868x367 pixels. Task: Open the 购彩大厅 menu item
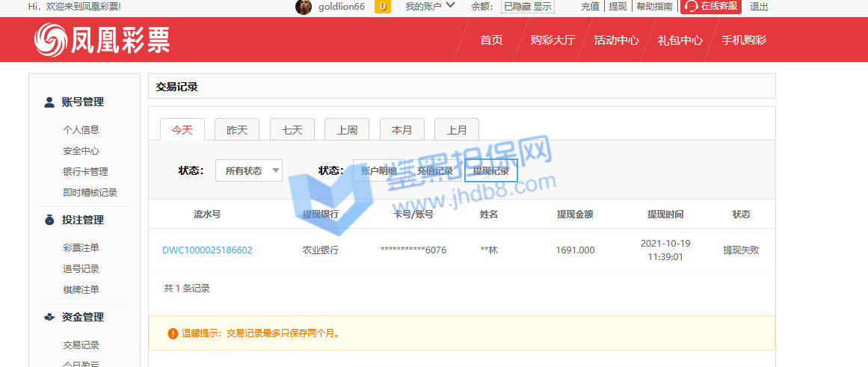click(552, 40)
